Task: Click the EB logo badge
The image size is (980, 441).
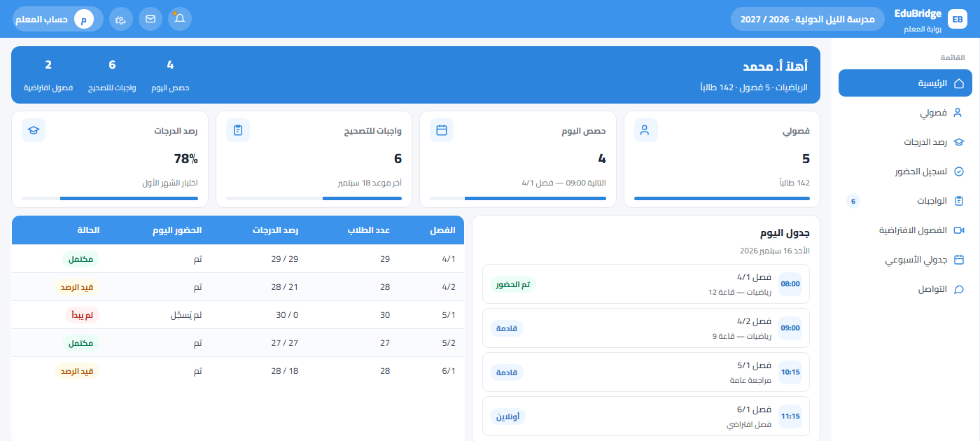Action: click(x=957, y=19)
